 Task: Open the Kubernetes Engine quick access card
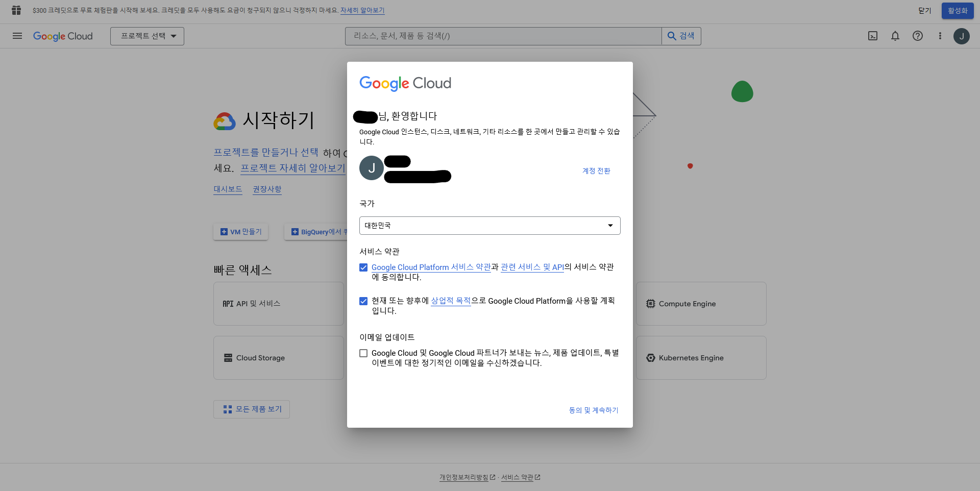click(x=701, y=358)
